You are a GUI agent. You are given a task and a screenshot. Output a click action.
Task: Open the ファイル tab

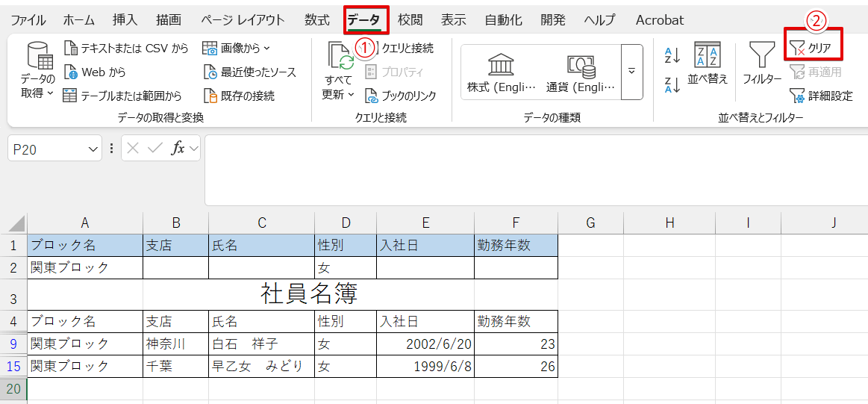coord(28,20)
